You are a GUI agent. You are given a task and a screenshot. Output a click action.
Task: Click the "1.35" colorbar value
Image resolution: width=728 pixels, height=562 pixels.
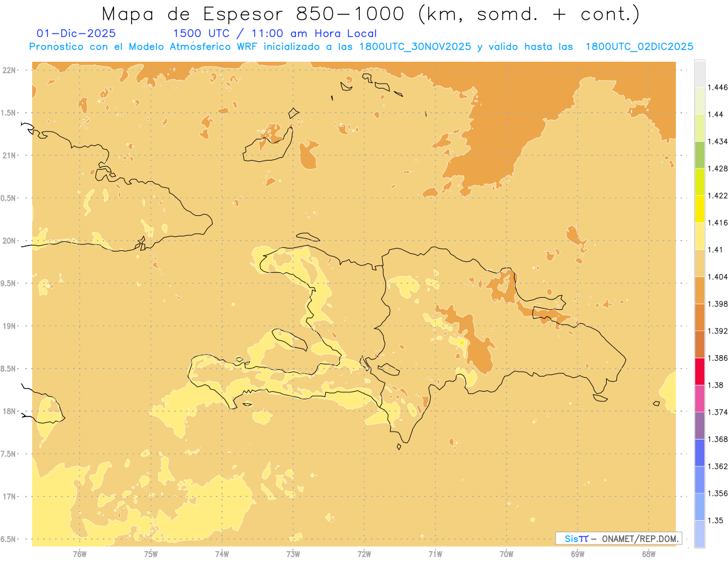[x=716, y=520]
